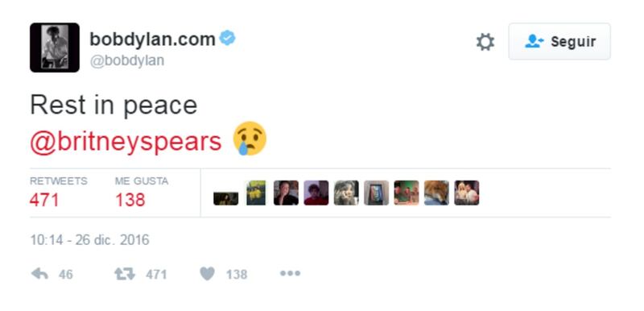Screen dimensions: 644x311
Task: Open the bobdylan.com profile avatar
Action: point(55,48)
